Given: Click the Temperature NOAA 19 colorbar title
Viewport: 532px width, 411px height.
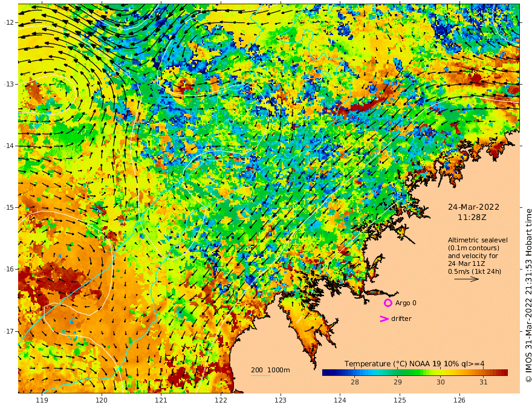Looking at the screenshot, I should pos(414,364).
